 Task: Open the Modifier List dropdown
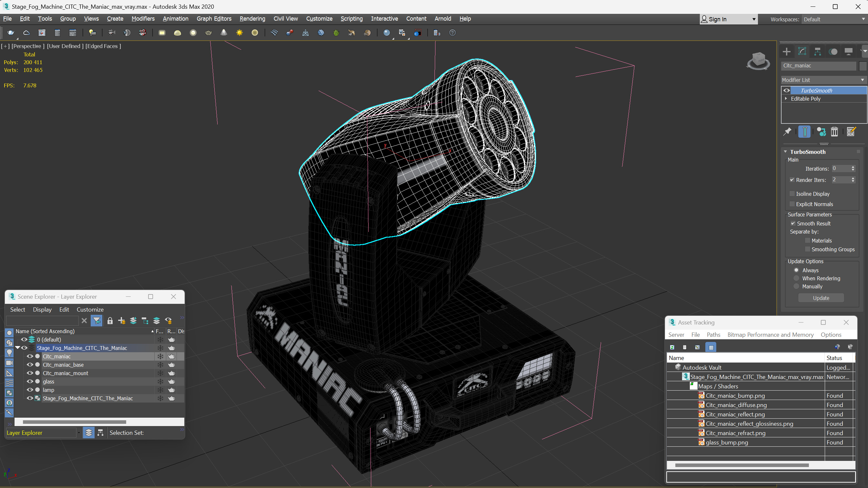pyautogui.click(x=823, y=80)
